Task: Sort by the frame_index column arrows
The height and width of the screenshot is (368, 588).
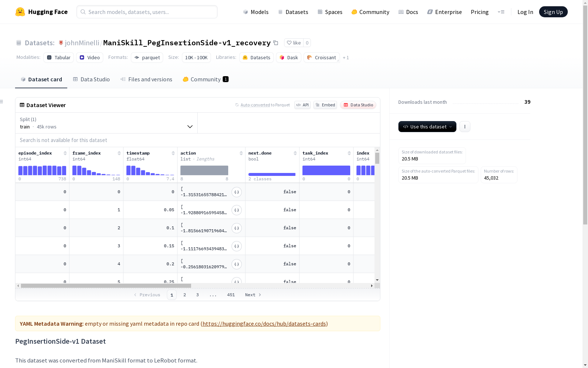Action: [119, 153]
